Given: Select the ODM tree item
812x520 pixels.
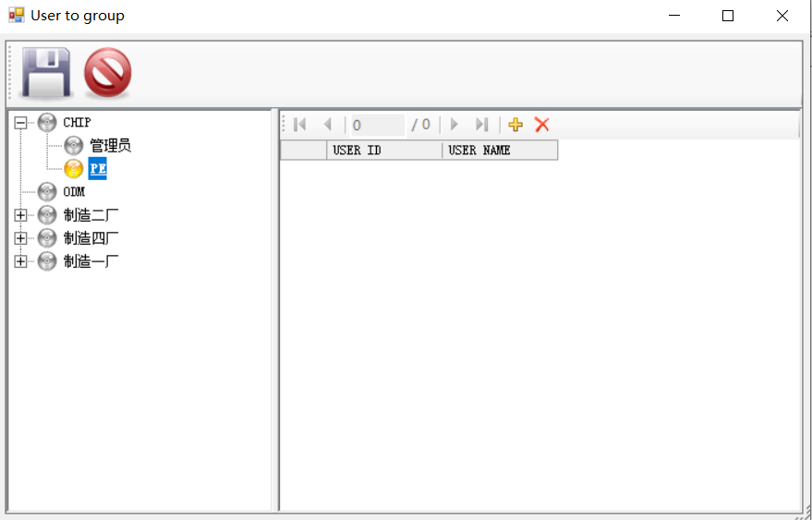Looking at the screenshot, I should 74,192.
